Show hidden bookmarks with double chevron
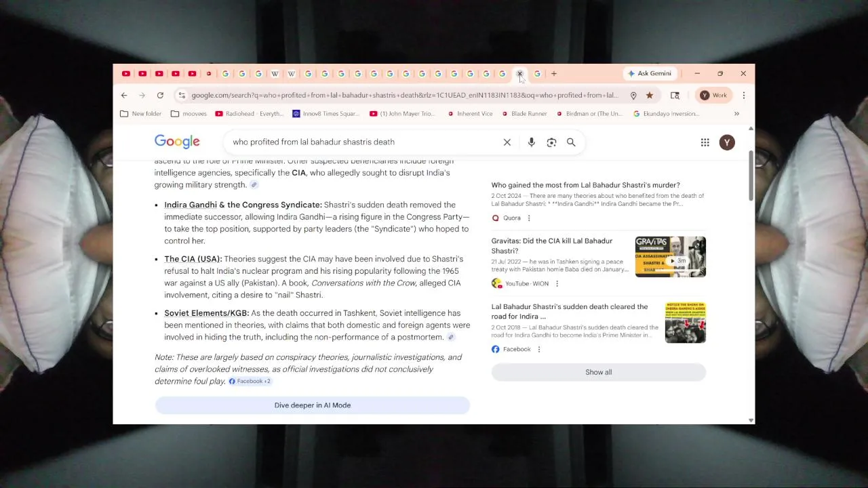This screenshot has height=488, width=868. pyautogui.click(x=736, y=114)
